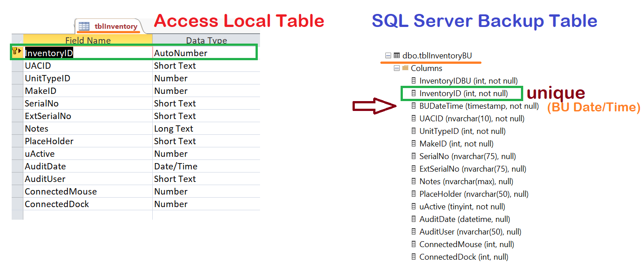Select BUDateTime (timestamp, not null) column

point(479,106)
